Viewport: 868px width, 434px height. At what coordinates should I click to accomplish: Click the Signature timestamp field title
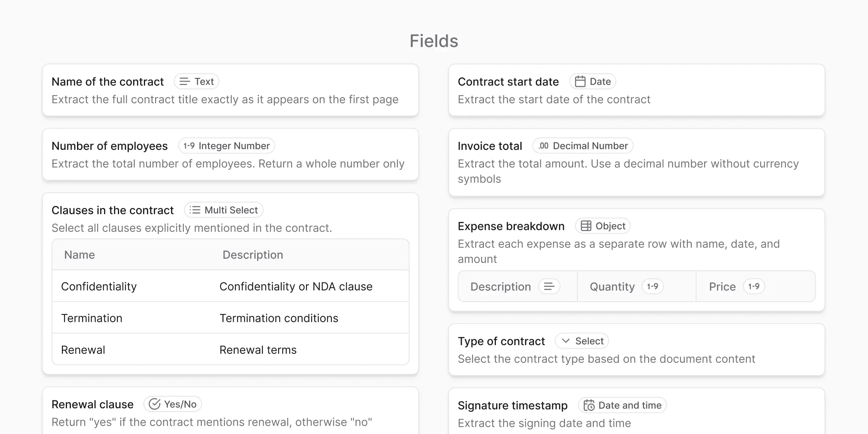(x=512, y=405)
